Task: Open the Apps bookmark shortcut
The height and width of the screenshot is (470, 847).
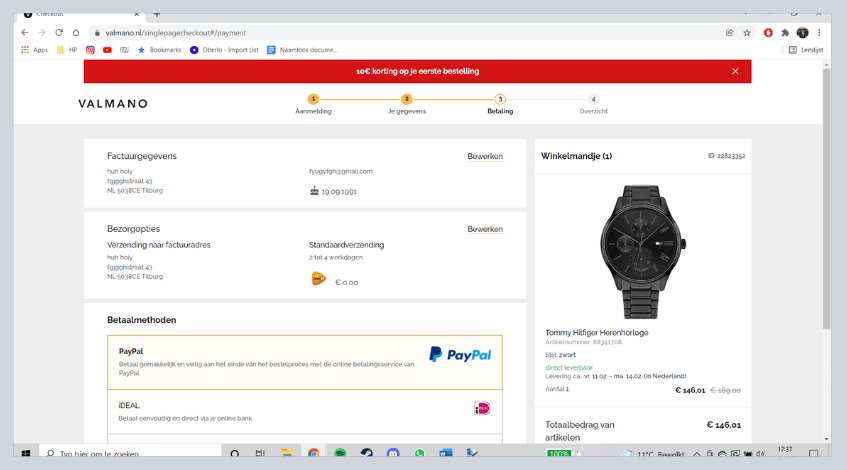Action: (35, 50)
